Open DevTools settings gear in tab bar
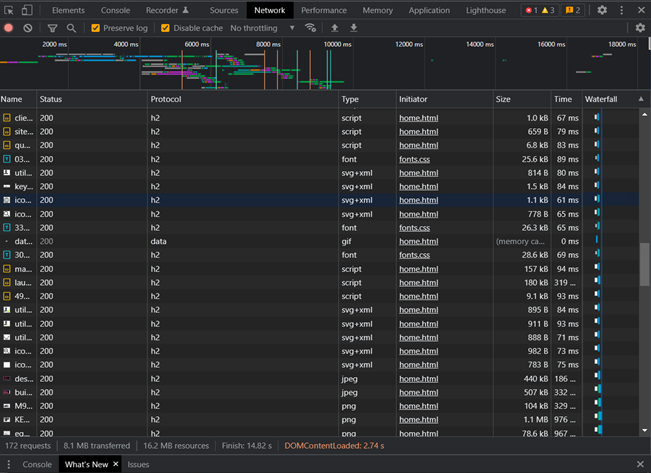The width and height of the screenshot is (651, 473). [602, 10]
